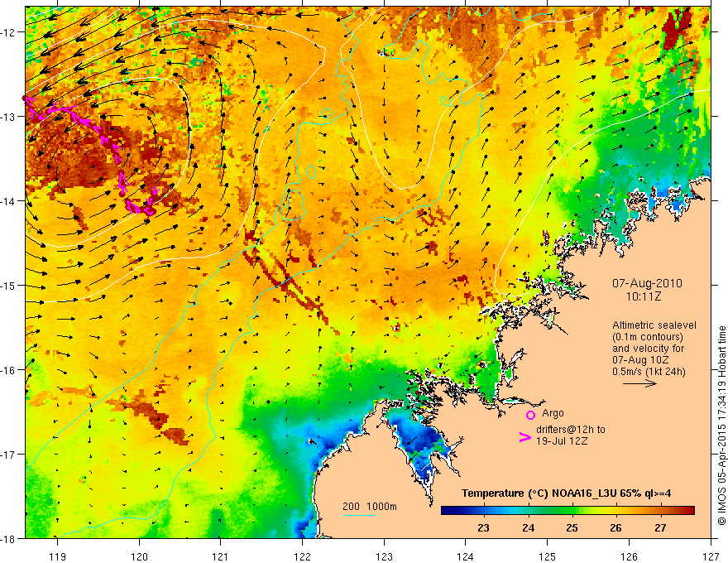Click longitude axis label 121
This screenshot has height=563, width=728.
(221, 556)
